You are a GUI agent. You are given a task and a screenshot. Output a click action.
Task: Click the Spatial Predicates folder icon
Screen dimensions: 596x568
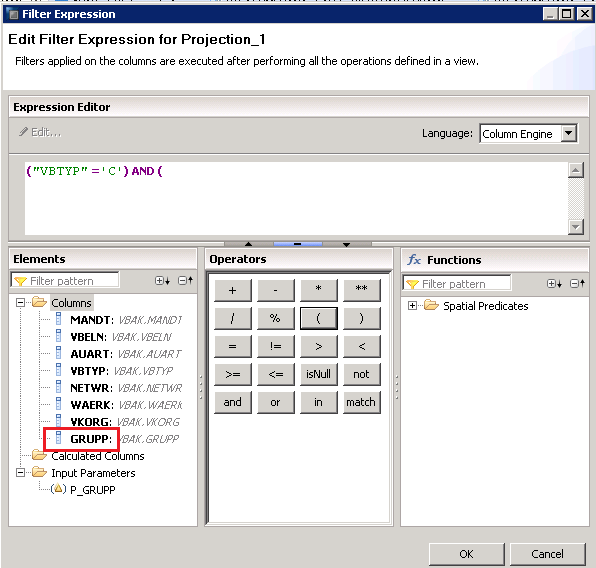[x=431, y=305]
